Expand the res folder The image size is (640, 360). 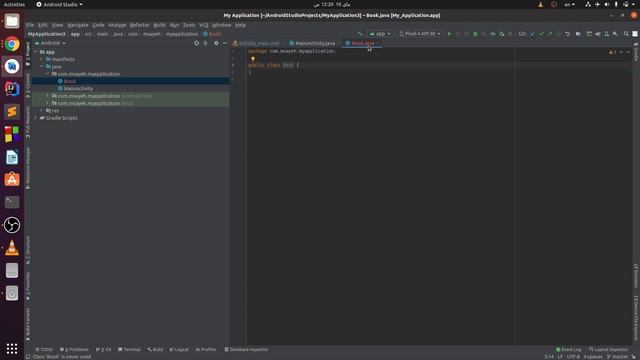click(x=42, y=111)
